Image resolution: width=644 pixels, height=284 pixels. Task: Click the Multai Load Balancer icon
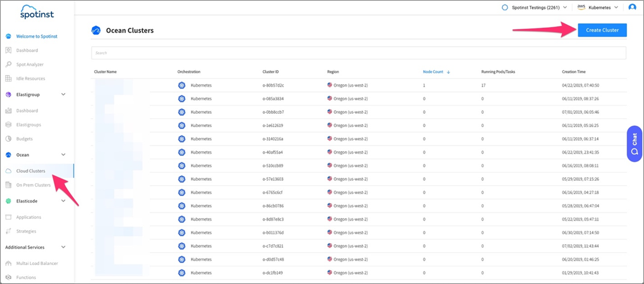pos(8,264)
